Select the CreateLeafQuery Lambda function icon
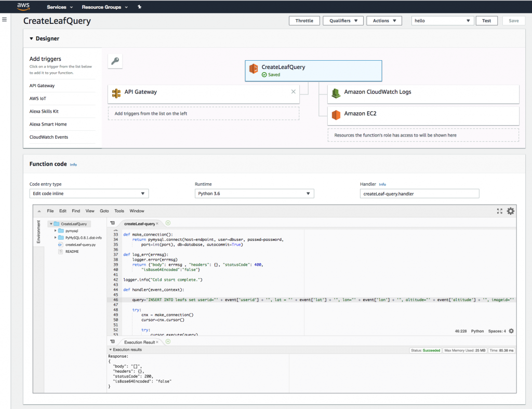 [x=254, y=69]
